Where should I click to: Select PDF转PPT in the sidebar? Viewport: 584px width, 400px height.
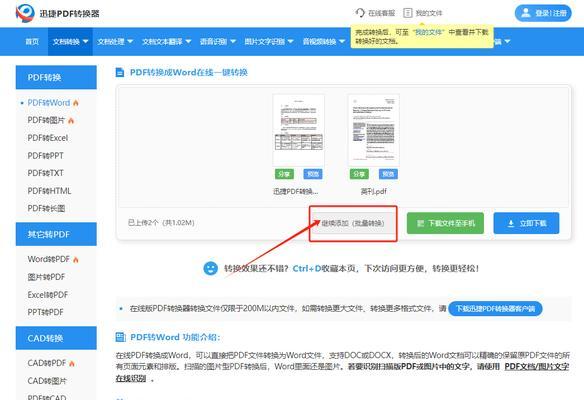pos(45,156)
